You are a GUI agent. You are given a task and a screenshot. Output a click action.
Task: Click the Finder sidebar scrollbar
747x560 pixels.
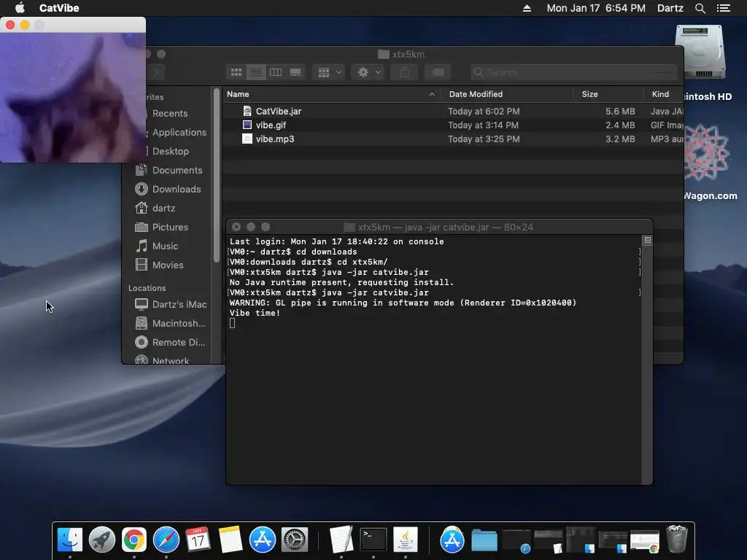pyautogui.click(x=217, y=176)
